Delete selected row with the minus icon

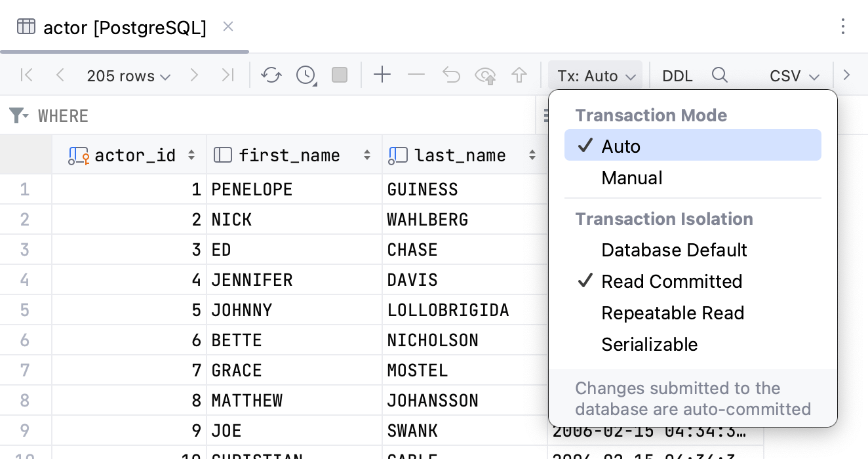click(x=416, y=75)
